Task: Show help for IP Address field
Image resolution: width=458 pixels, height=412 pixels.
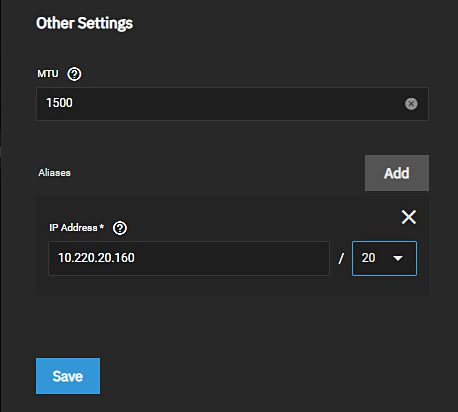Action: (x=120, y=228)
